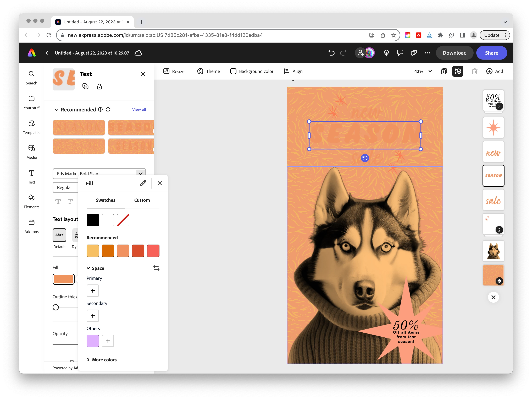Screen dimensions: 532x399
Task: Select the no-fill transparent swatch
Action: pyautogui.click(x=123, y=220)
